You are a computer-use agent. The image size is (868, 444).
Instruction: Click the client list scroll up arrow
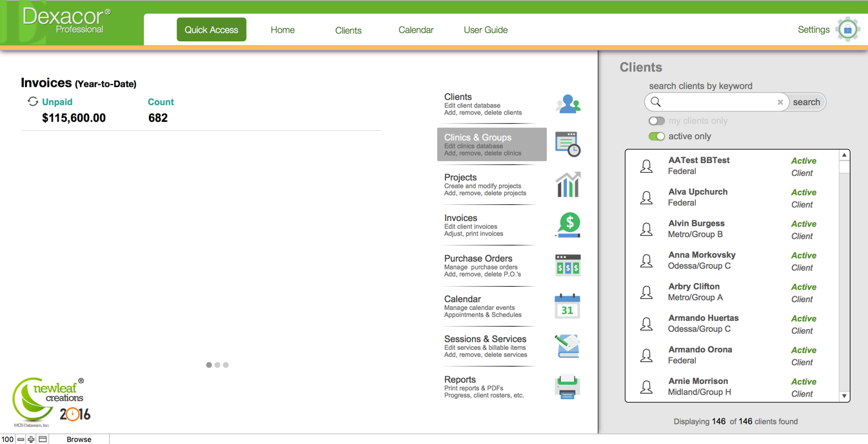pos(844,155)
